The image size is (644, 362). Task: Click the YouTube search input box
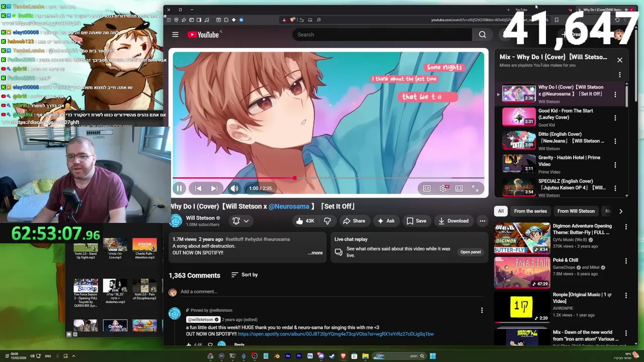point(383,35)
